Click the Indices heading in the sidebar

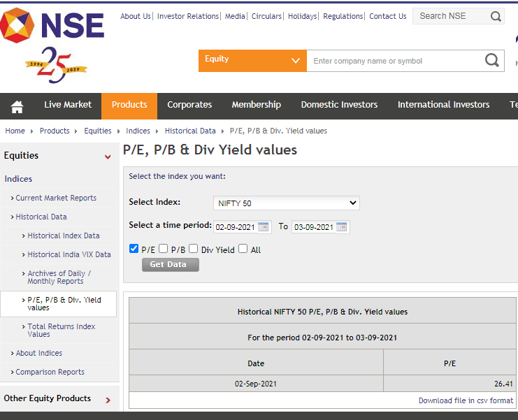[x=18, y=179]
